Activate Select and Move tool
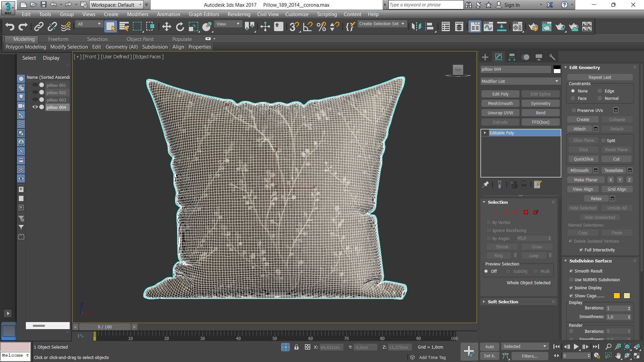The width and height of the screenshot is (644, 362). tap(166, 27)
